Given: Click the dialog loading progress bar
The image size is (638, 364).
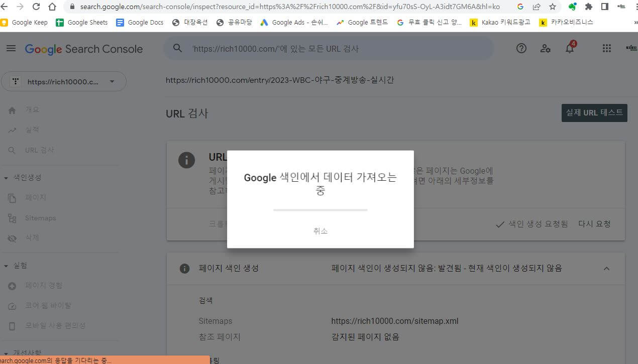Looking at the screenshot, I should [320, 210].
